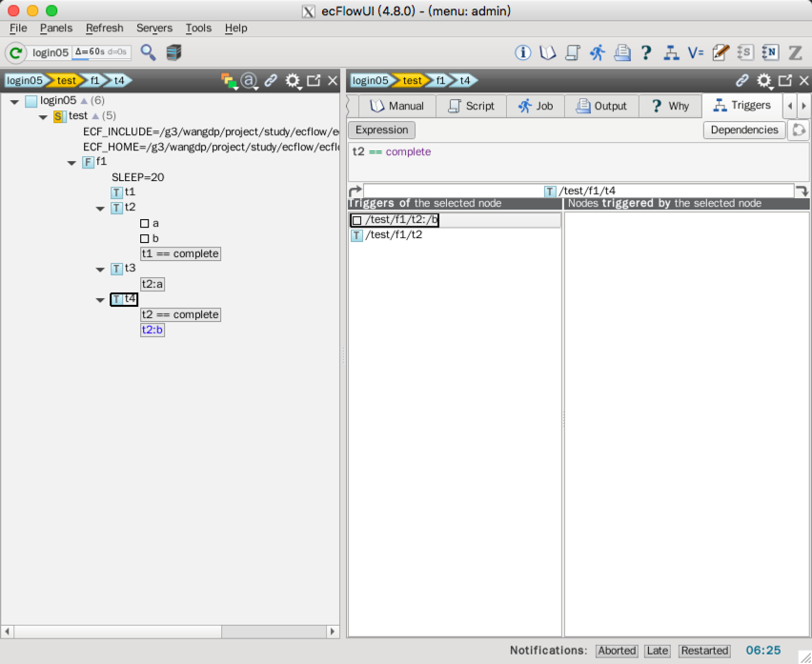
Task: Open the Tools menu
Action: pyautogui.click(x=197, y=28)
